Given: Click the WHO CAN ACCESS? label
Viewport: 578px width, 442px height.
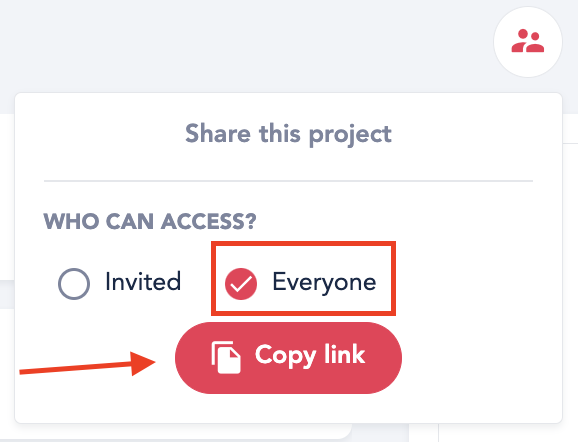Looking at the screenshot, I should tap(150, 221).
